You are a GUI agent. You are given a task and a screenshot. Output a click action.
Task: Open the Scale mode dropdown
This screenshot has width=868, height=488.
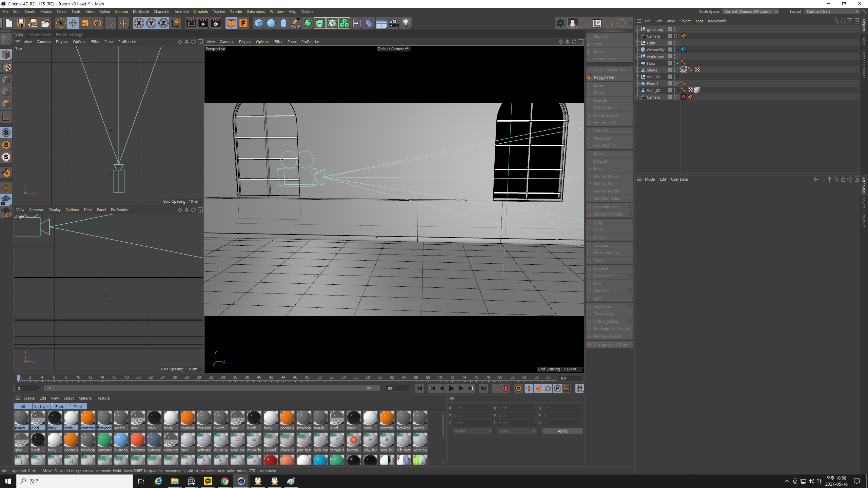(517, 431)
